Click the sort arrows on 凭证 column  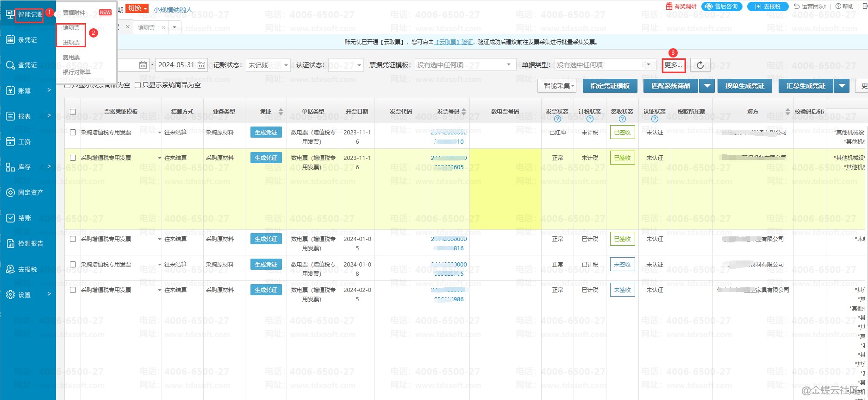[281, 112]
